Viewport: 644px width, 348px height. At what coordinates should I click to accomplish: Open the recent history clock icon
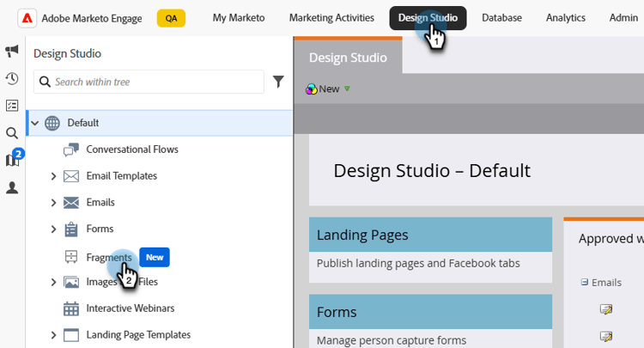[12, 78]
